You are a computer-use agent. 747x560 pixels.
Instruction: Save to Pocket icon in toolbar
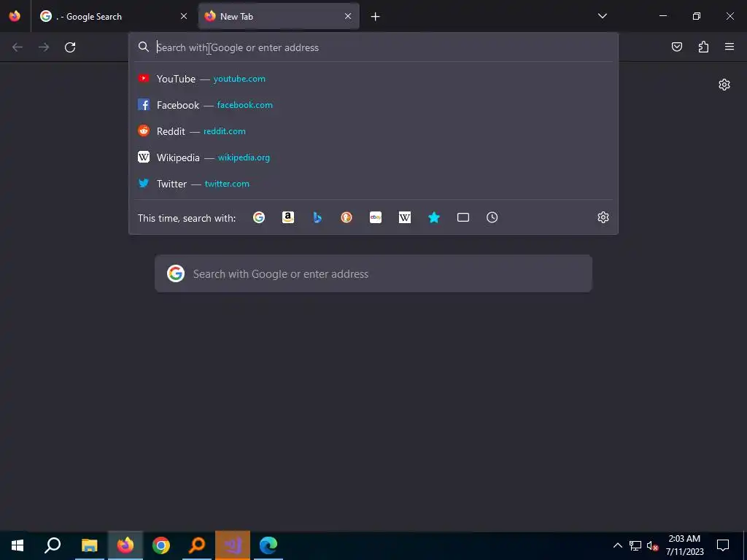tap(677, 47)
